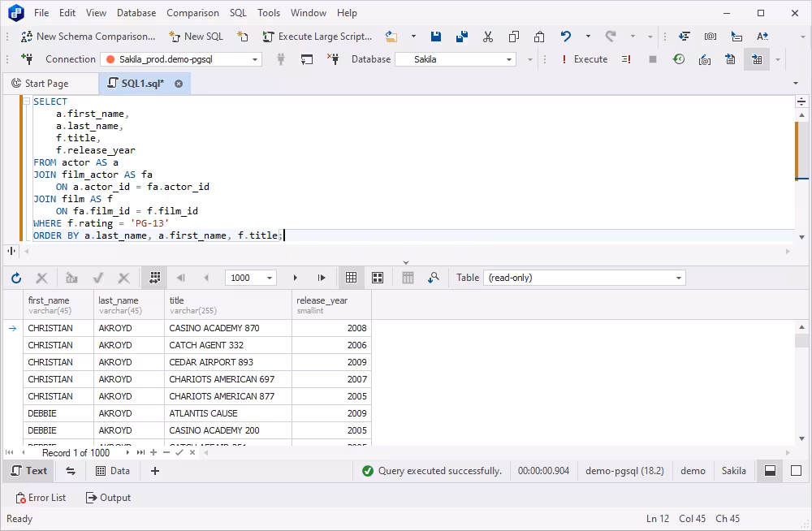Click the editor split window handle
812x531 pixels.
click(x=801, y=101)
